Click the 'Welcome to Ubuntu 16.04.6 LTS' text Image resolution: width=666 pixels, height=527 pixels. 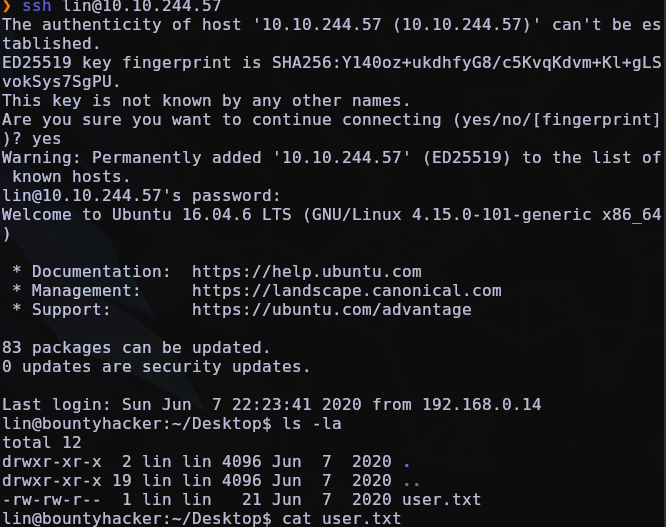click(x=147, y=214)
